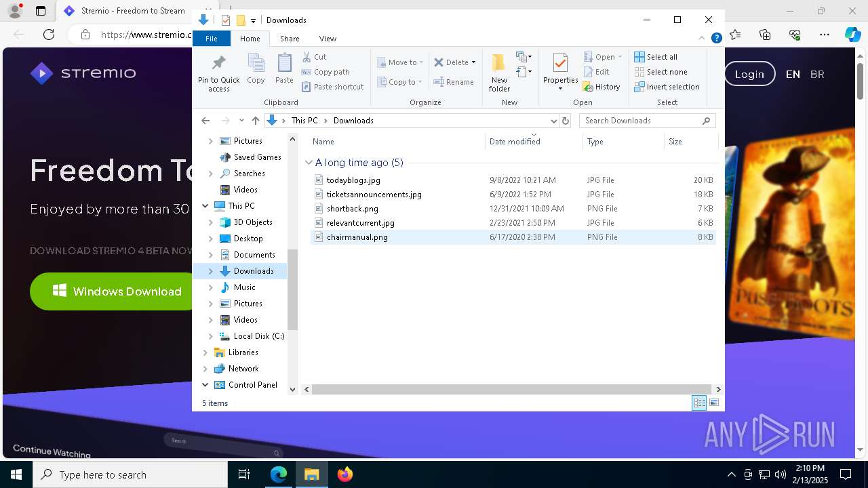Viewport: 868px width, 488px height.
Task: Select Saved Games in navigation pane
Action: tap(257, 157)
